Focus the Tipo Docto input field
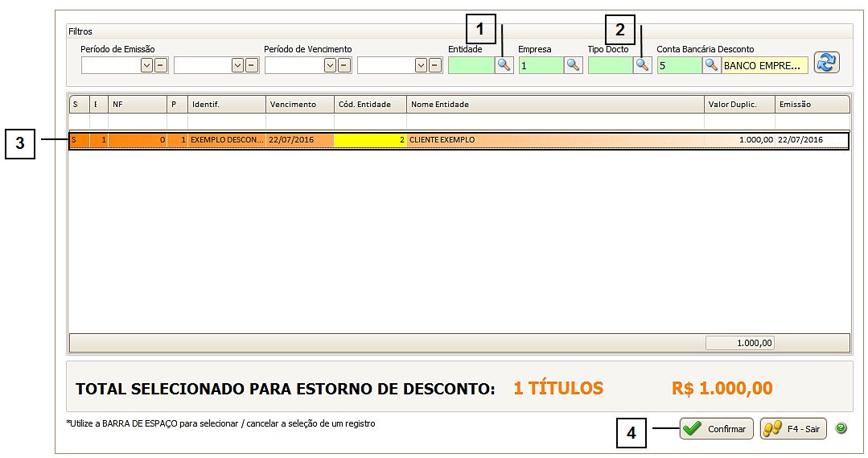This screenshot has width=868, height=458. [610, 66]
